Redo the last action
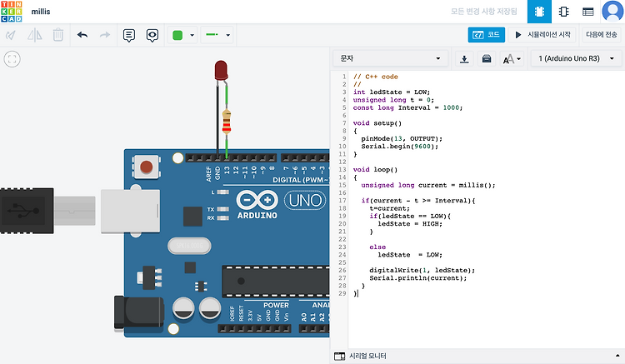 click(x=105, y=35)
